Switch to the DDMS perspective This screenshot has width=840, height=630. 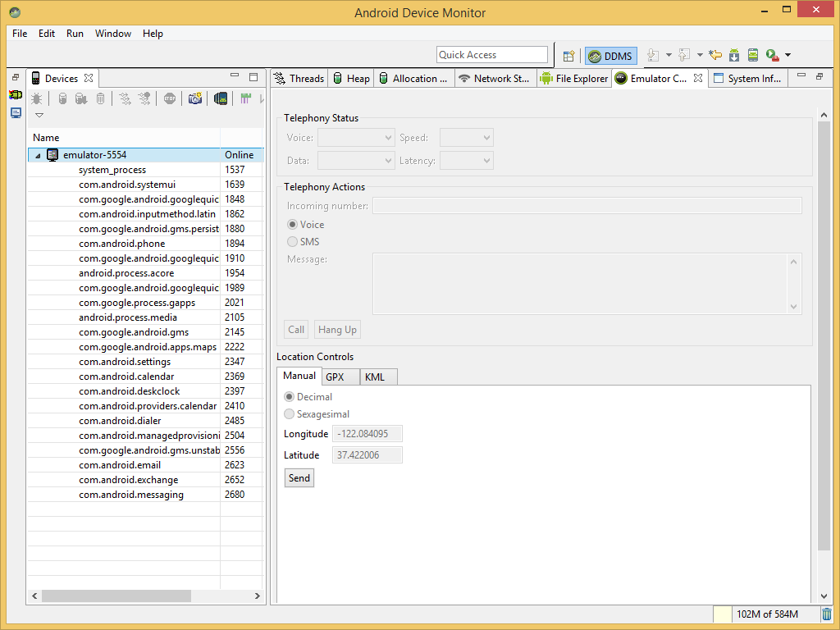pos(610,56)
